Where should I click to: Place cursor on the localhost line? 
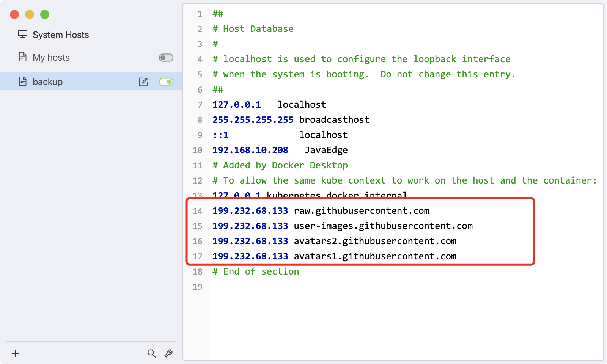point(302,104)
